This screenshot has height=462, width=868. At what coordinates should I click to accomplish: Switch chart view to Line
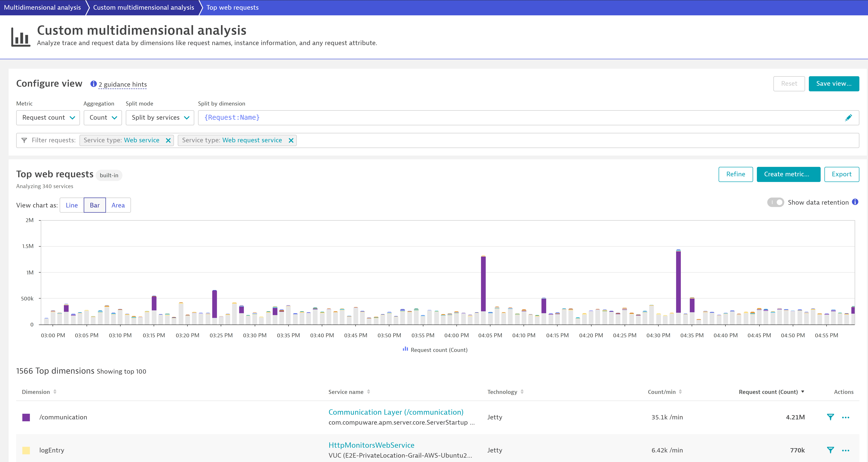click(x=72, y=205)
